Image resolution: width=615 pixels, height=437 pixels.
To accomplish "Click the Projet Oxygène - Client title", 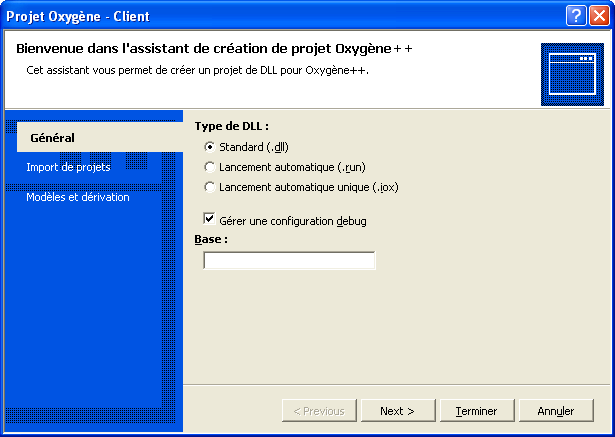I will click(78, 16).
